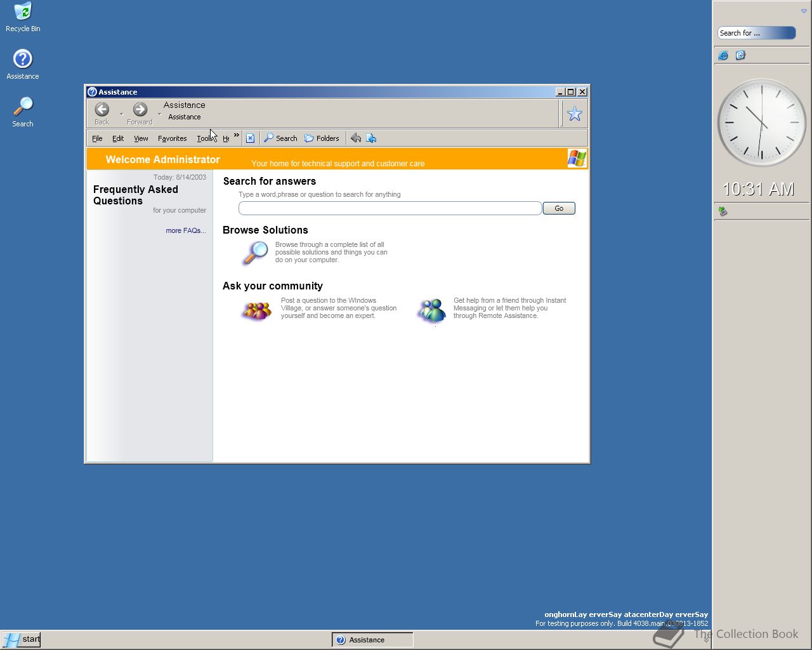
Task: Close the Assistance window
Action: (x=582, y=92)
